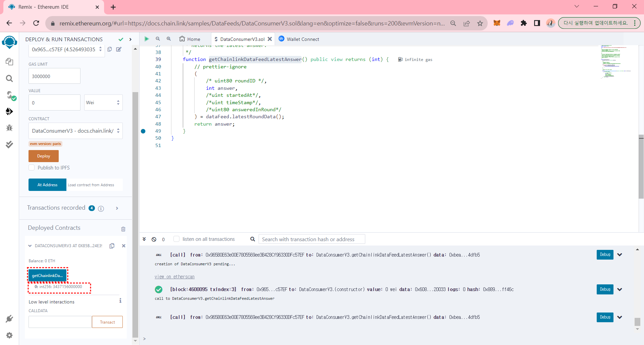Viewport: 644px width, 345px height.
Task: Open the Plugin manager plug icon
Action: pos(9,319)
